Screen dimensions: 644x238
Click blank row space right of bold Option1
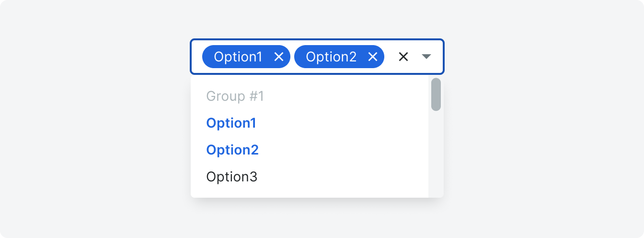point(342,123)
